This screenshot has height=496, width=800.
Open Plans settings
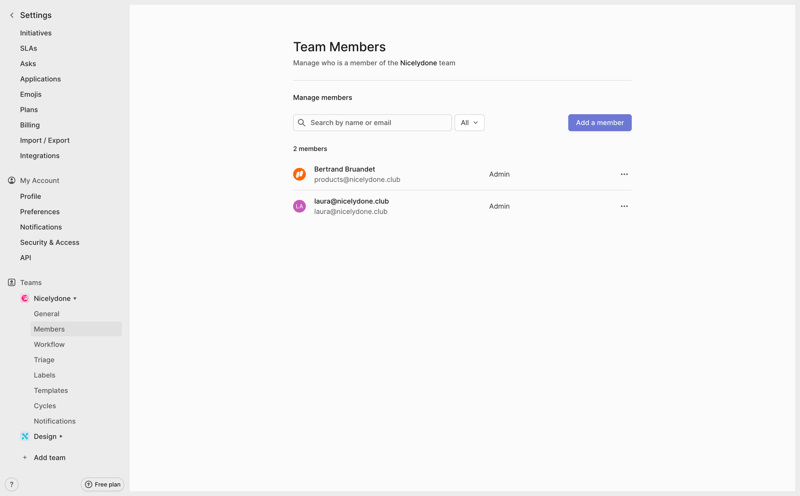29,109
